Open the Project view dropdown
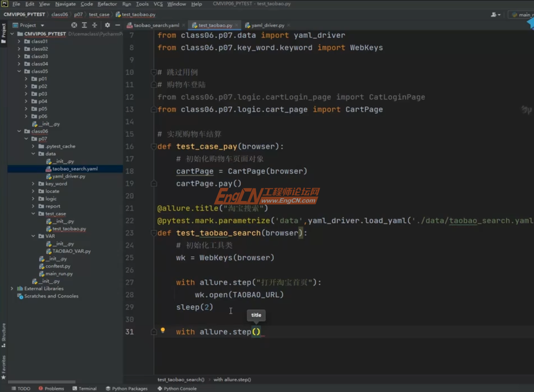The width and height of the screenshot is (534, 392). 42,26
